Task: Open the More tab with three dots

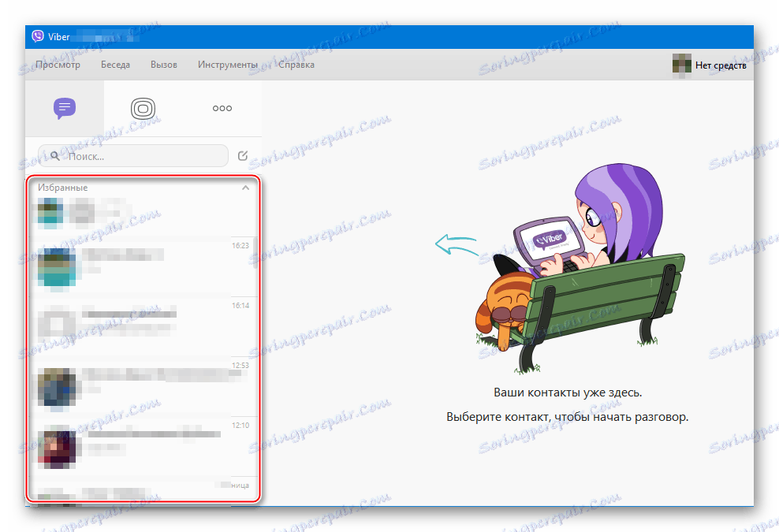Action: coord(222,108)
